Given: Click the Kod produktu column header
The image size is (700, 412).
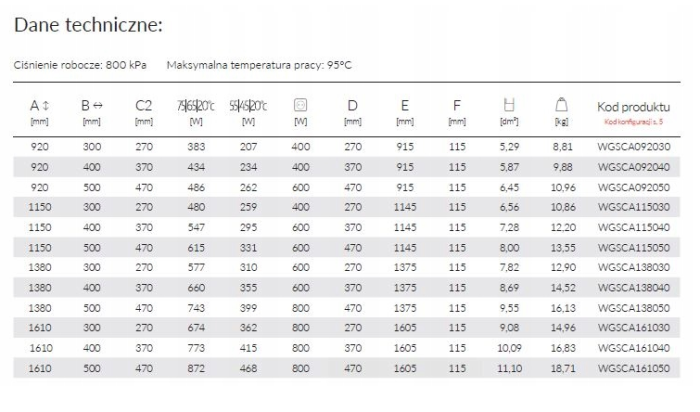Looking at the screenshot, I should 633,107.
